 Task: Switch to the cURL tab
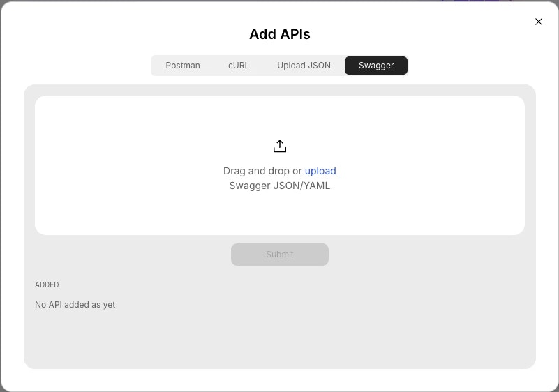pos(239,66)
